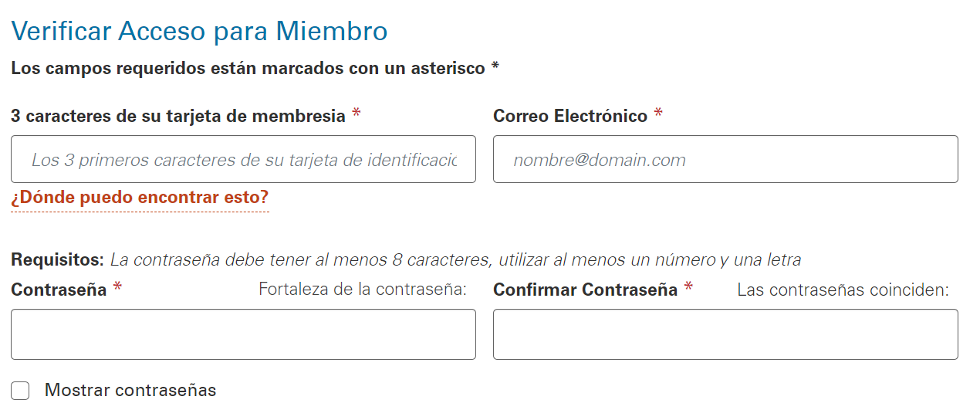This screenshot has height=410, width=980.
Task: Click the membership card characters input field
Action: pyautogui.click(x=243, y=160)
